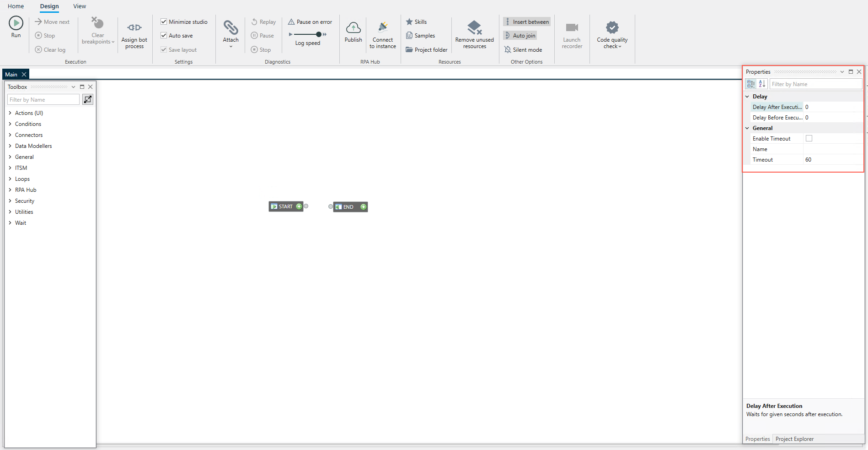Image resolution: width=868 pixels, height=450 pixels.
Task: Sort Properties alphabetically
Action: [762, 84]
